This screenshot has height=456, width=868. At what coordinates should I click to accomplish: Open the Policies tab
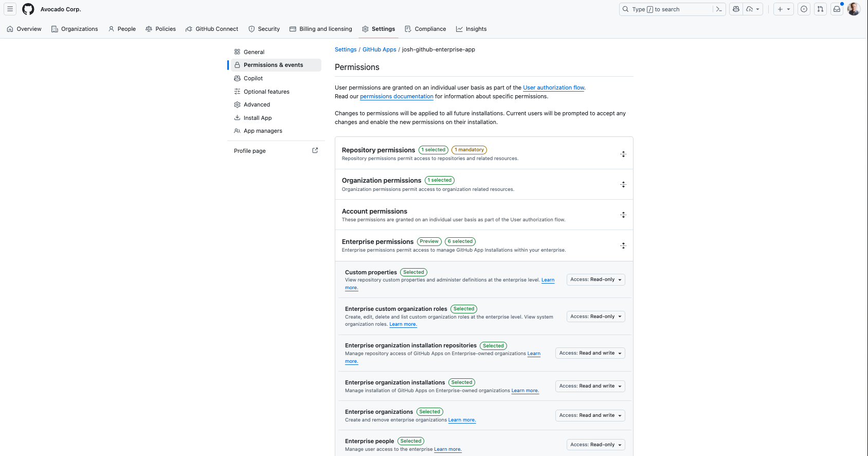click(x=160, y=29)
